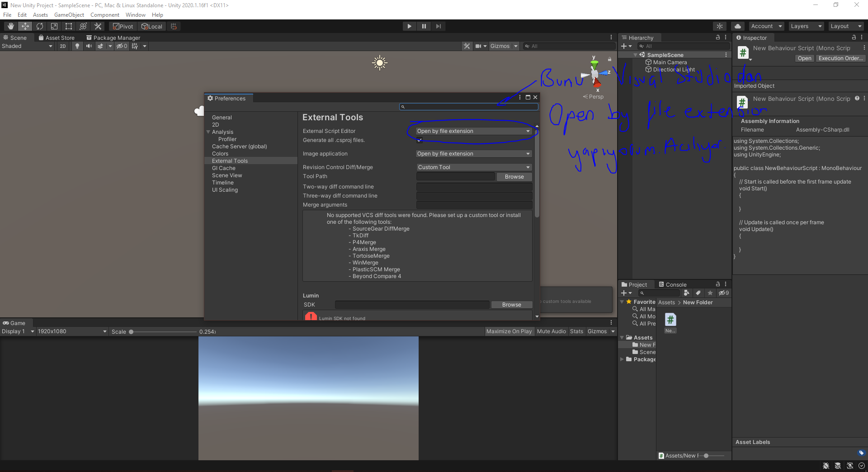868x472 pixels.
Task: Select GI Cache in Preferences list
Action: coord(224,168)
